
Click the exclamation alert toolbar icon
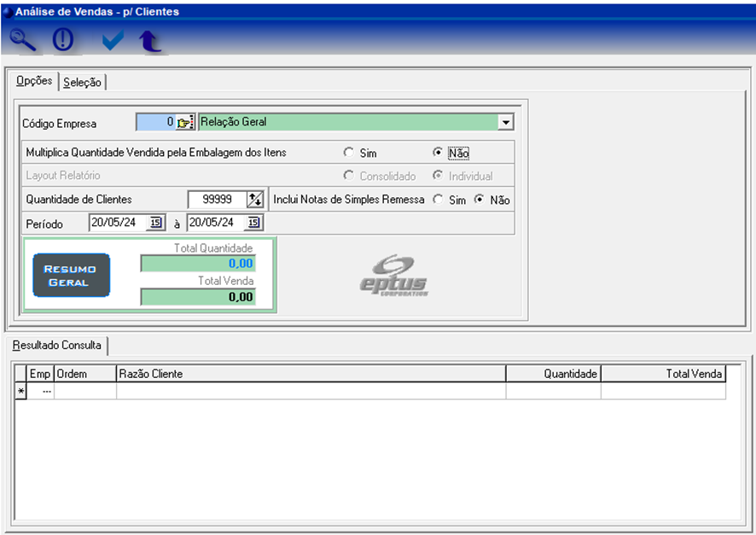point(63,40)
